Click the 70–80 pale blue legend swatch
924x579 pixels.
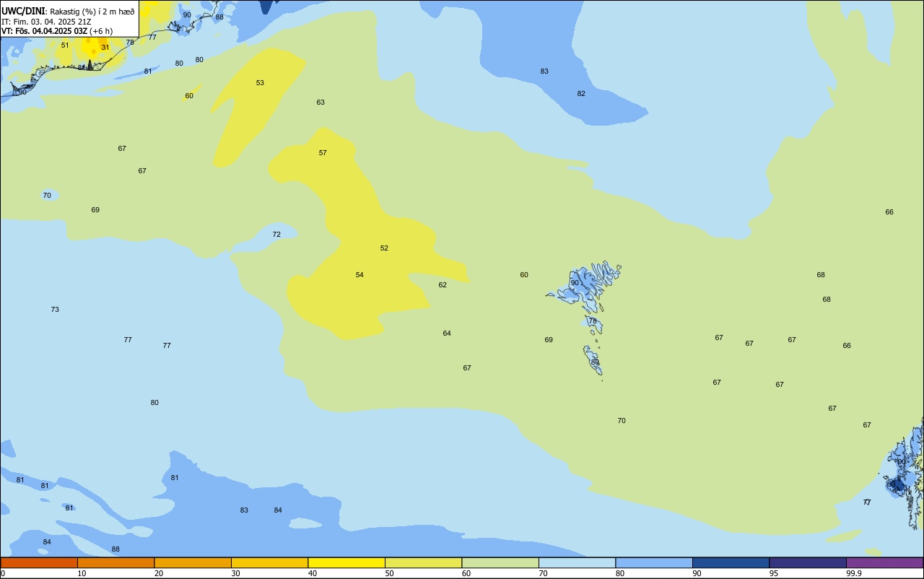click(577, 562)
